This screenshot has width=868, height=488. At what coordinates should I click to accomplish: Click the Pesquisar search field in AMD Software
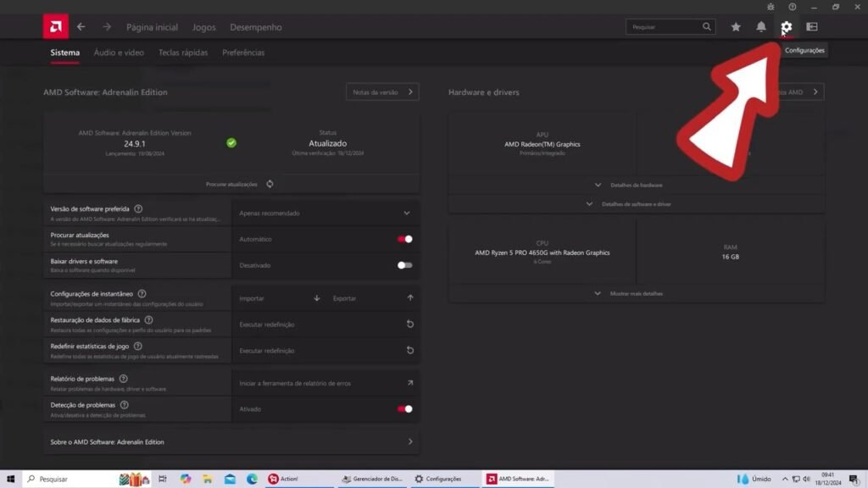[670, 26]
